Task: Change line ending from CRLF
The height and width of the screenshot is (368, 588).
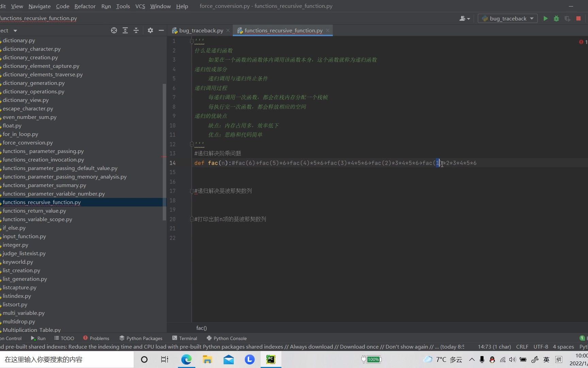Action: point(522,347)
